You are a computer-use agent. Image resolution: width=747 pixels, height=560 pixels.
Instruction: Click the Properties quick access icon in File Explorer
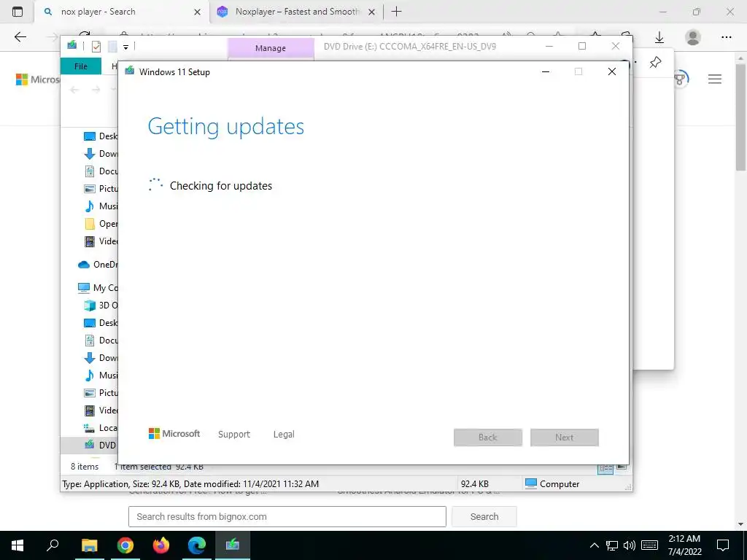tap(96, 46)
